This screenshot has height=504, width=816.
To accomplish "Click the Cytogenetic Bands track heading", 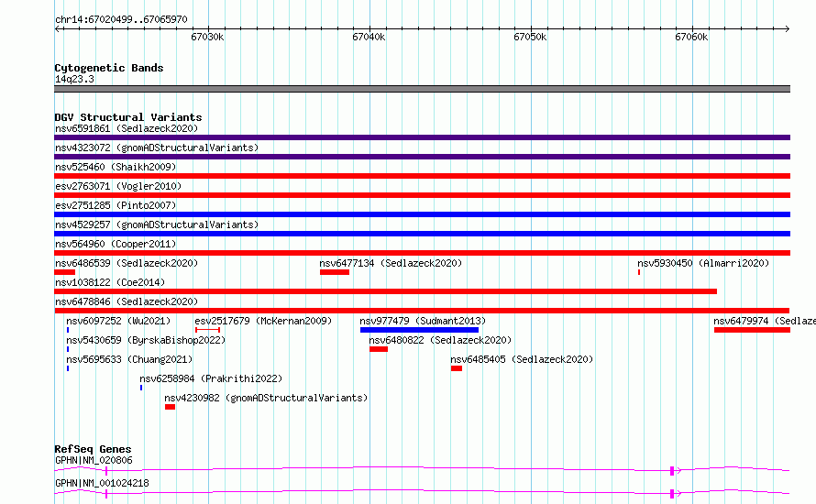I will pyautogui.click(x=109, y=68).
